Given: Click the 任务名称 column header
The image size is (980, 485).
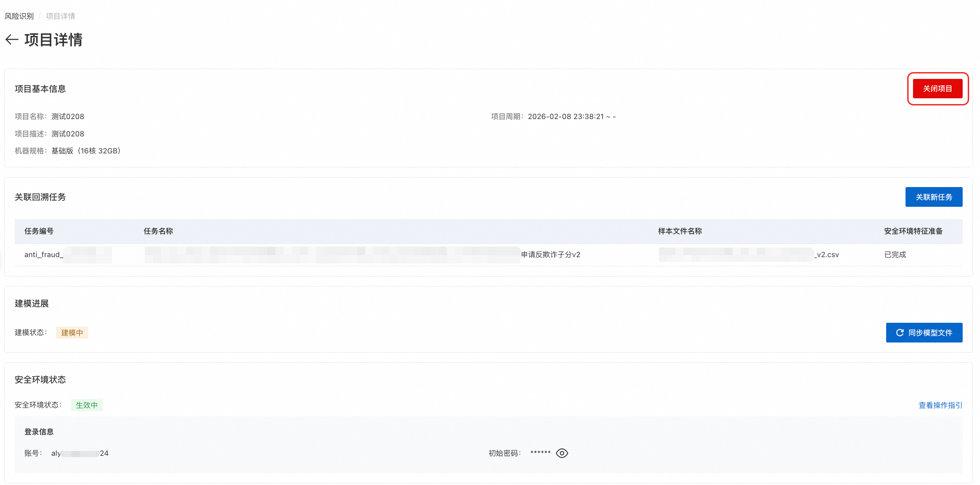Looking at the screenshot, I should tap(158, 231).
